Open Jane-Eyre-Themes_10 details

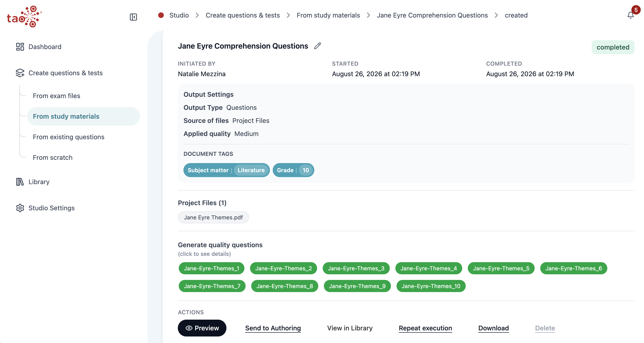click(431, 286)
